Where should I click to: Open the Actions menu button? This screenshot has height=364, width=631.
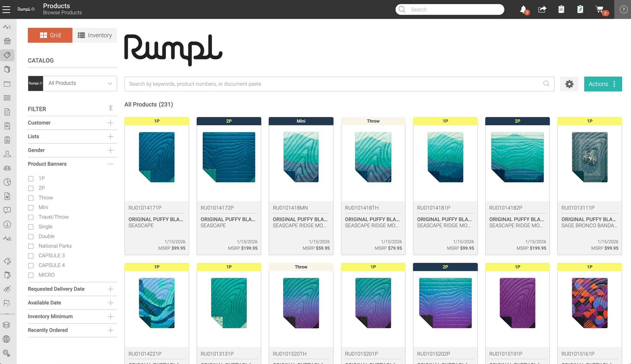[x=603, y=84]
